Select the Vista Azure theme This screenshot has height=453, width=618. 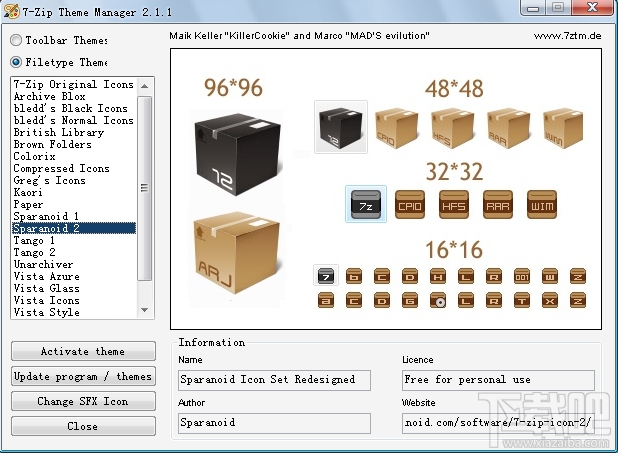pyautogui.click(x=74, y=276)
